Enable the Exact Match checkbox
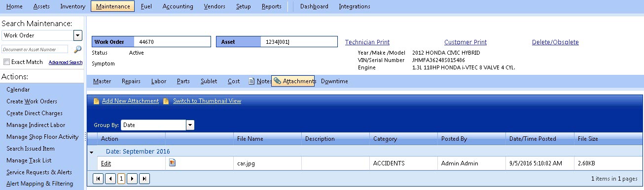The width and height of the screenshot is (644, 190). pyautogui.click(x=6, y=62)
